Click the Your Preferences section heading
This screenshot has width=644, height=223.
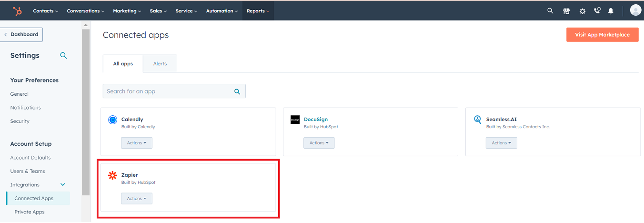(x=34, y=81)
